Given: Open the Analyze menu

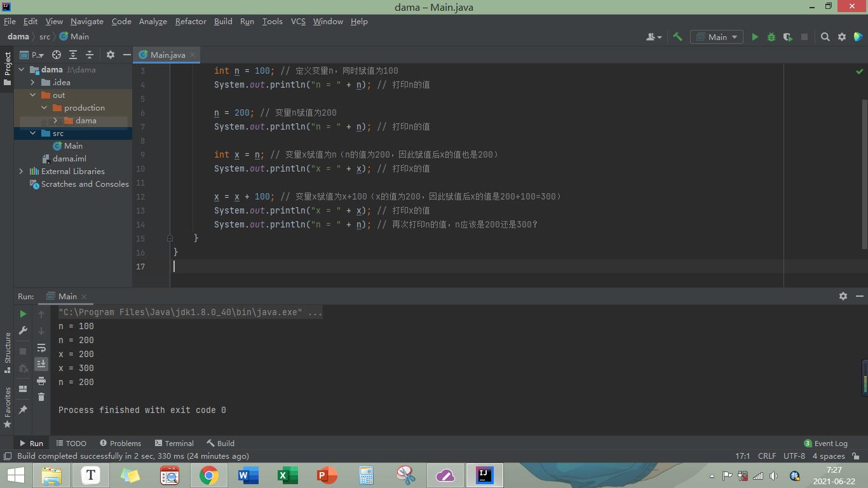Looking at the screenshot, I should 153,21.
